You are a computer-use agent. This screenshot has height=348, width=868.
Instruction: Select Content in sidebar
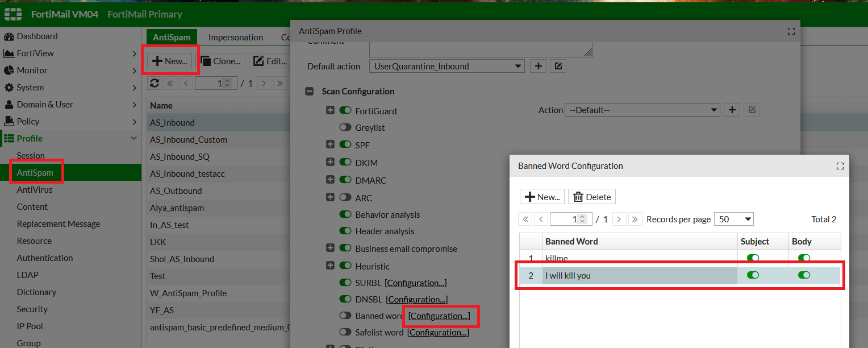click(32, 207)
